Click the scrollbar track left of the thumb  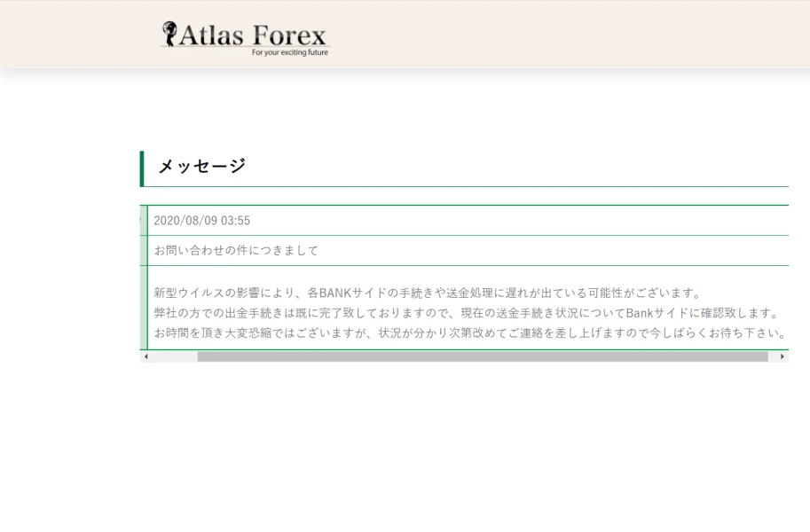click(x=174, y=356)
